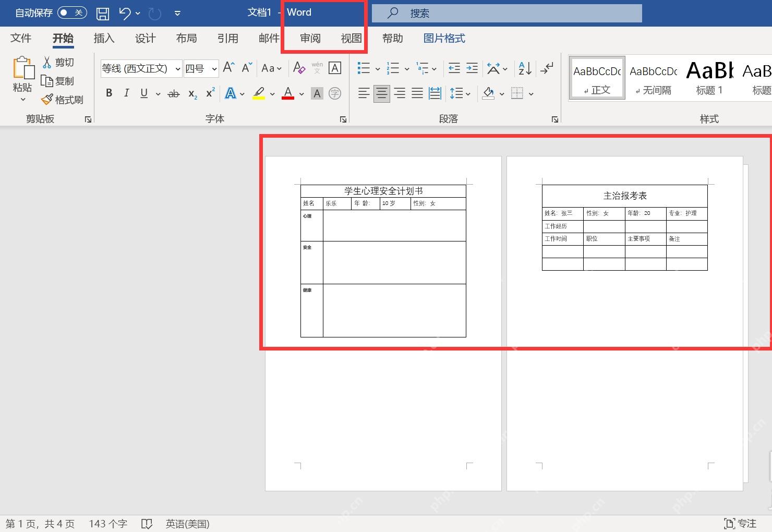This screenshot has width=772, height=532.
Task: Click the word count 143 in status bar
Action: tap(108, 524)
